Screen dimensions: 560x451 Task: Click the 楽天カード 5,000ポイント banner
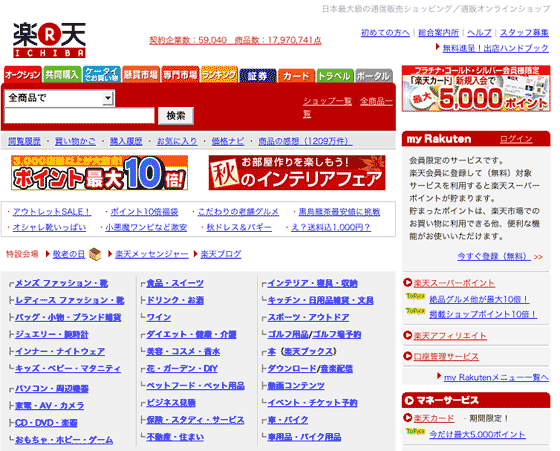476,89
